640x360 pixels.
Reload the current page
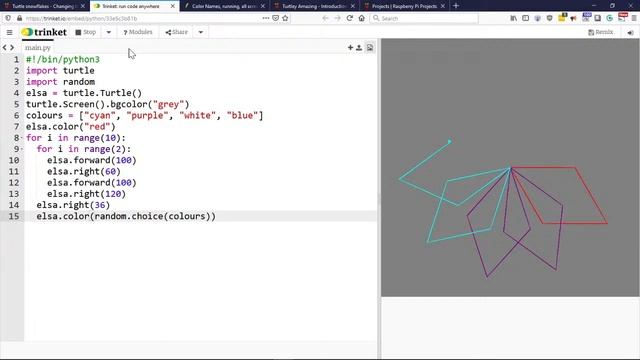(349, 18)
